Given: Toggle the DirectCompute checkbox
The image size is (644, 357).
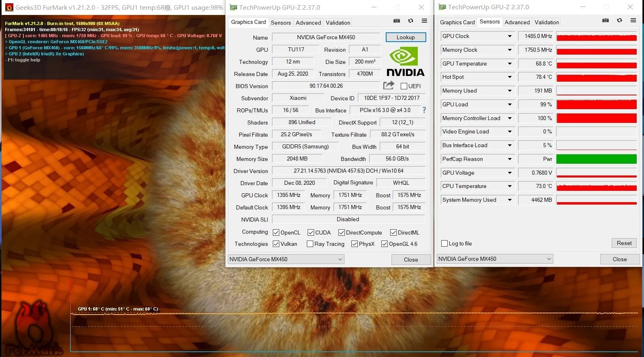Looking at the screenshot, I should tap(342, 232).
